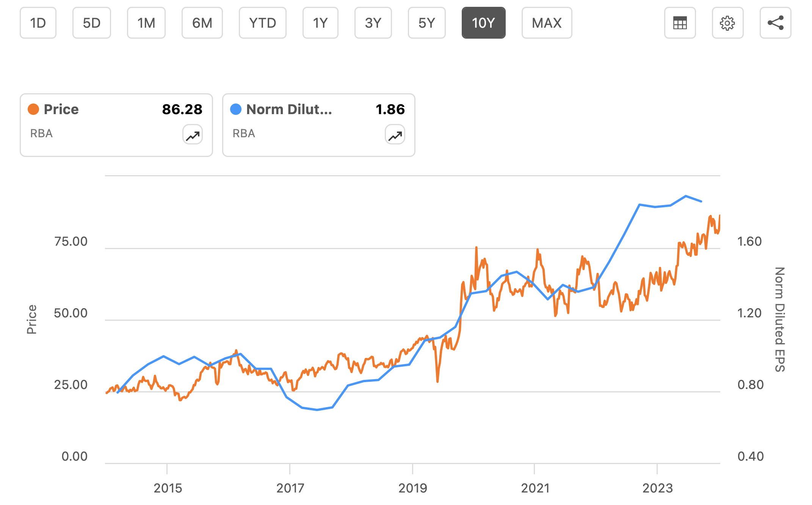Click the 86.28 price value
This screenshot has width=812, height=505.
click(182, 110)
